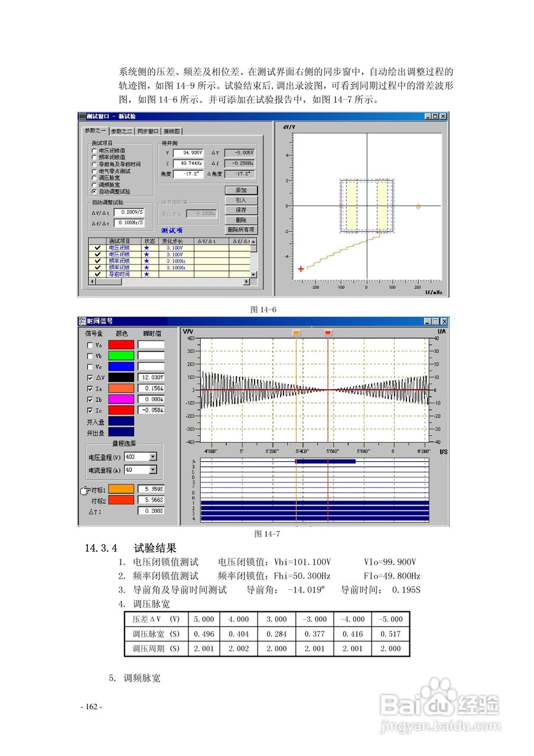
Task: Click the 删除所有项 button
Action: coord(241,230)
